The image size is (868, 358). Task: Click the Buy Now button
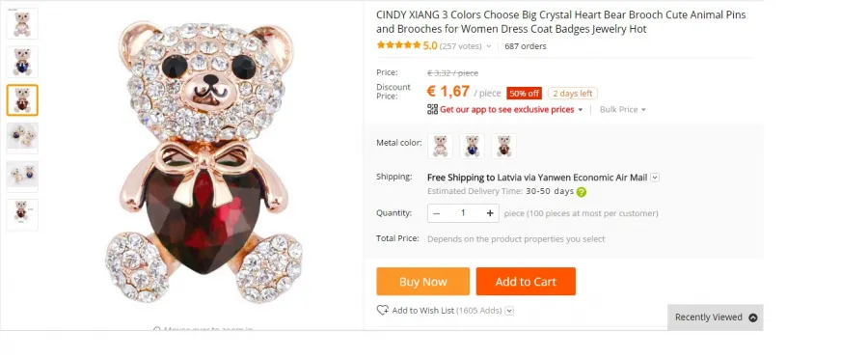(x=423, y=282)
